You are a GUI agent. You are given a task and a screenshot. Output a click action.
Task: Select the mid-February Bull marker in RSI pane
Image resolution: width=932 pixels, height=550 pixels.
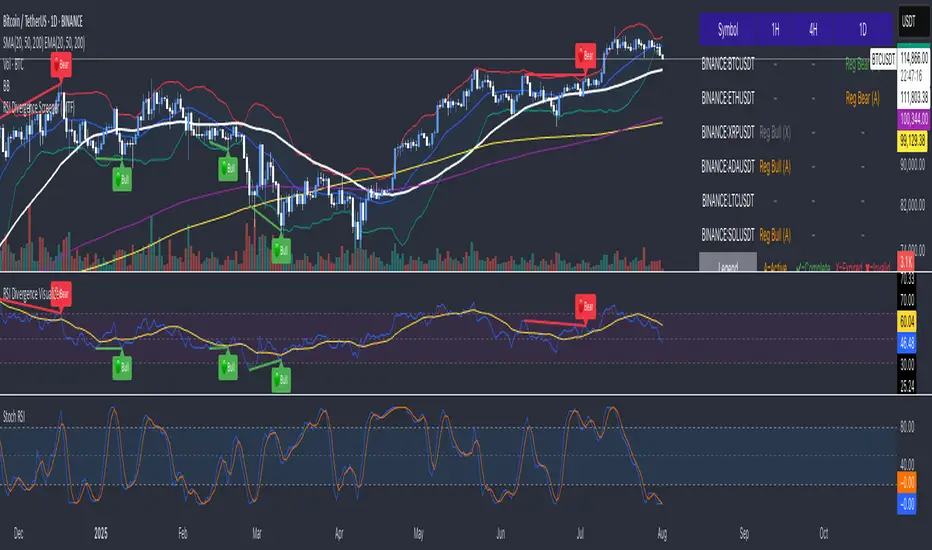tap(228, 367)
